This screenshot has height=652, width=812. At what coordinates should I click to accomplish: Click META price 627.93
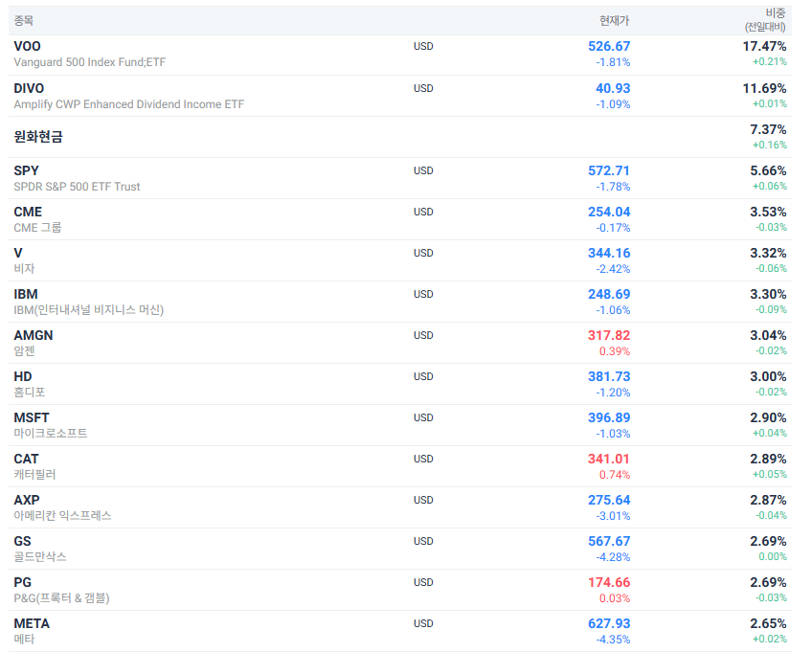(609, 623)
